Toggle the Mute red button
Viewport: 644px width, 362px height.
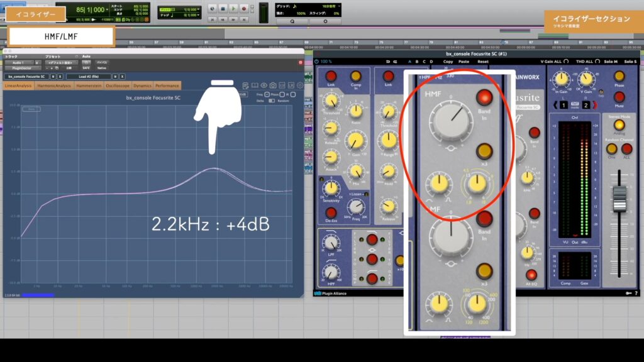coord(619,97)
